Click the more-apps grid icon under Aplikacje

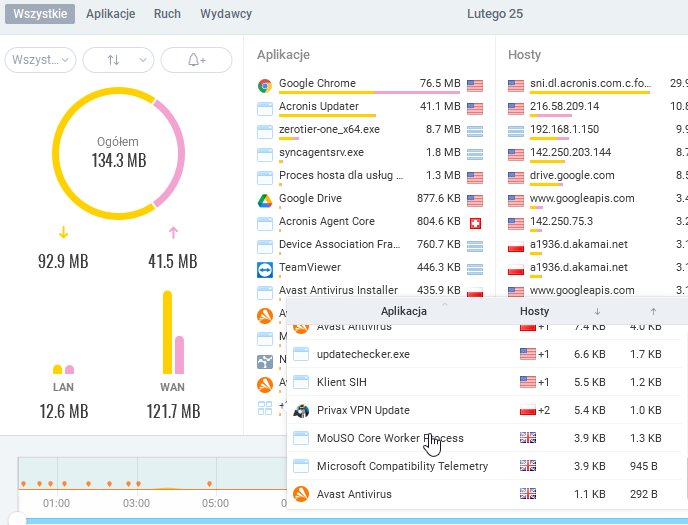coord(265,408)
